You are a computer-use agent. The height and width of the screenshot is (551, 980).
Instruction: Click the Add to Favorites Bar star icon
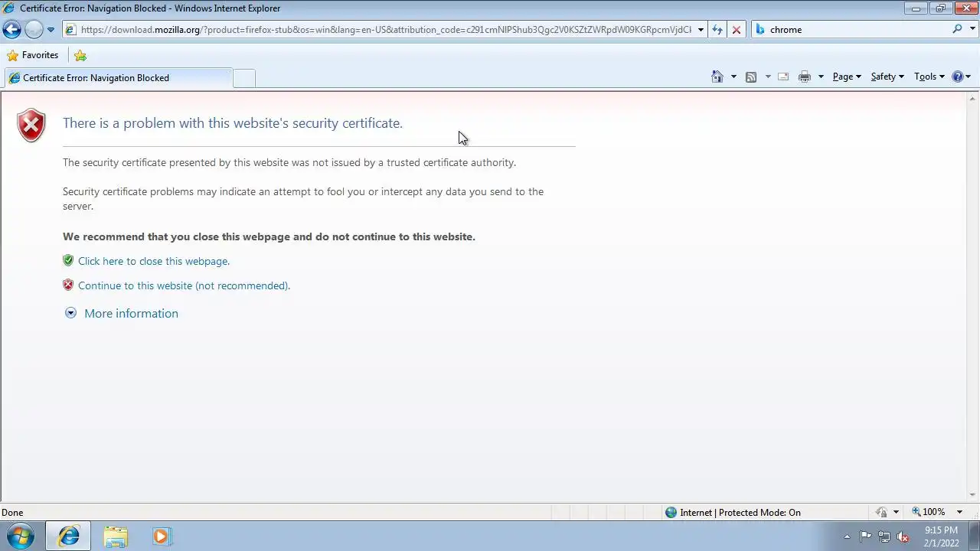(80, 55)
